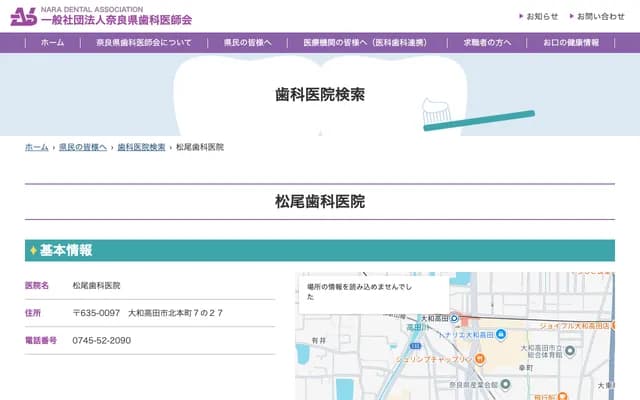Click the シュリンプキャプテン restaurant pin
The width and height of the screenshot is (640, 400).
coord(478,359)
